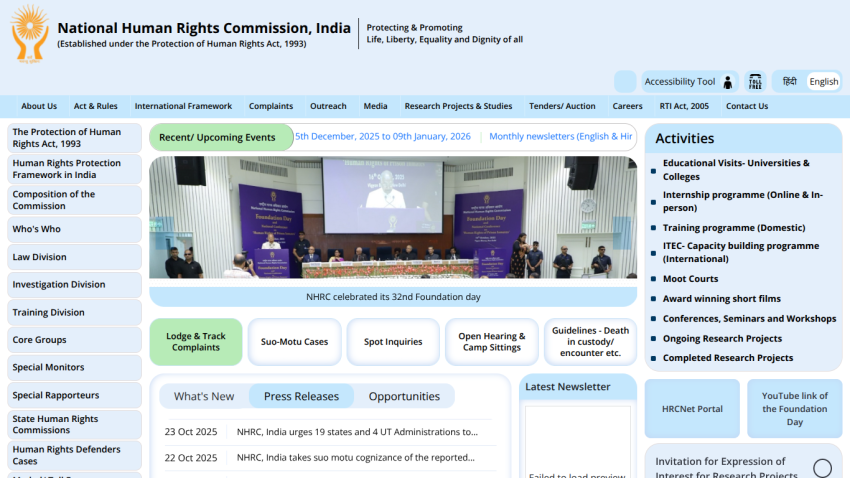The width and height of the screenshot is (850, 478).
Task: Open Spot Inquiries button
Action: (393, 342)
